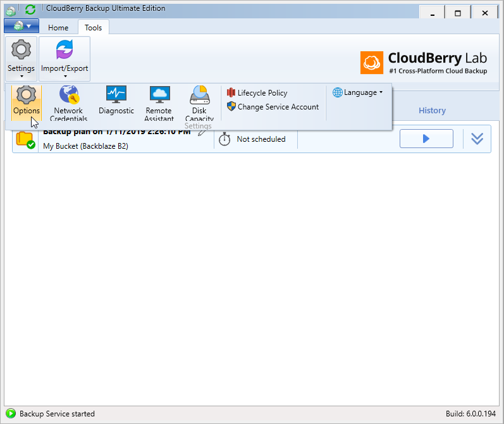Image resolution: width=504 pixels, height=424 pixels.
Task: Expand the Settings ribbon group
Action: 22,59
